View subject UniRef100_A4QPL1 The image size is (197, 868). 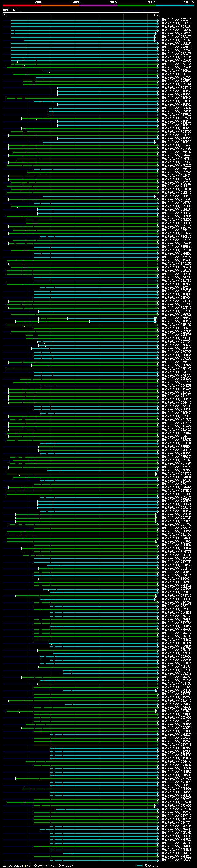[177, 71]
